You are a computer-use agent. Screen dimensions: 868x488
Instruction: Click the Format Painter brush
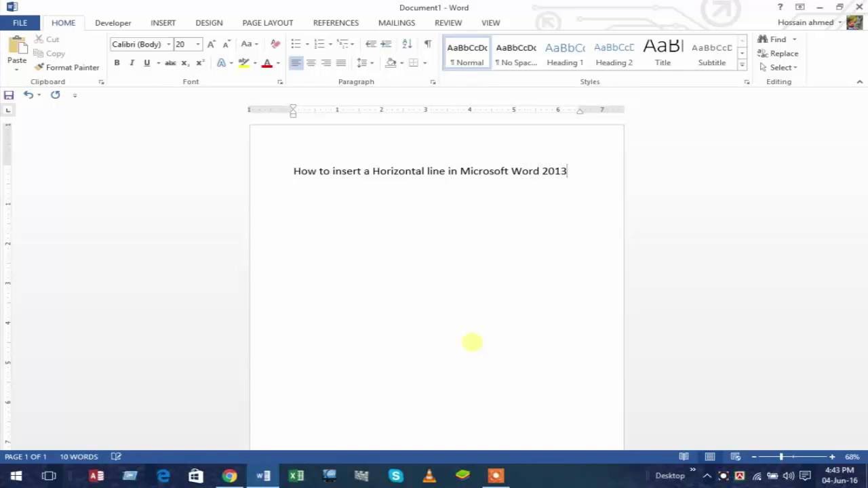[67, 67]
